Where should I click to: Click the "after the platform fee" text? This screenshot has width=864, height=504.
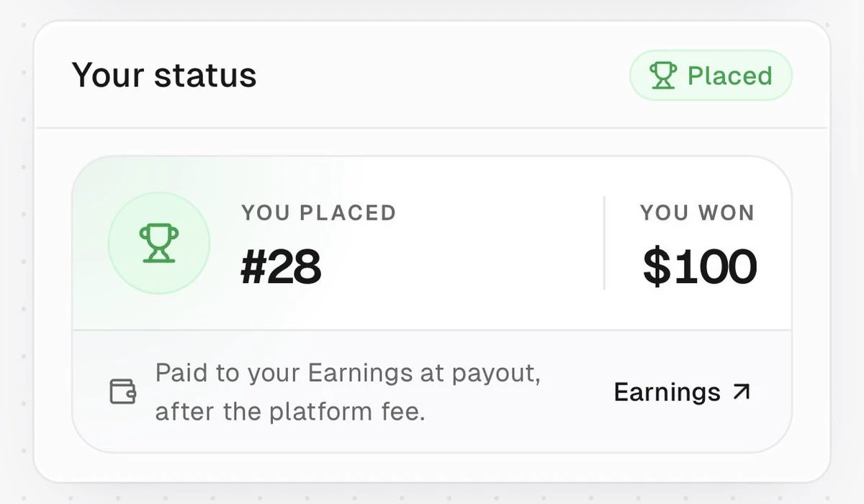289,413
